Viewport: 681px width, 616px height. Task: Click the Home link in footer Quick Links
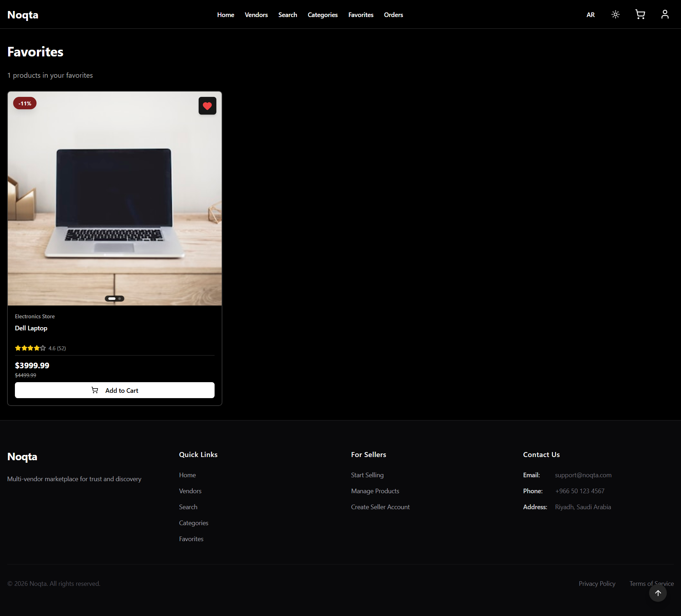point(187,475)
